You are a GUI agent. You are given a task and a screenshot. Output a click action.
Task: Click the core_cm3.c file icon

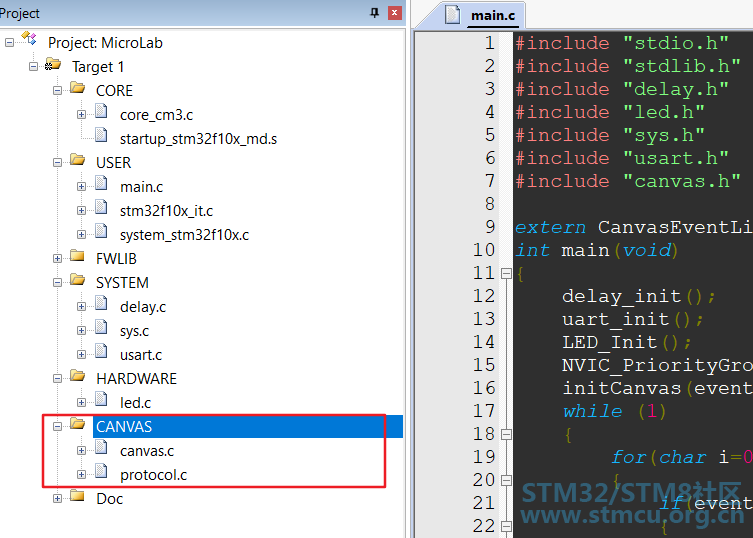pyautogui.click(x=101, y=111)
